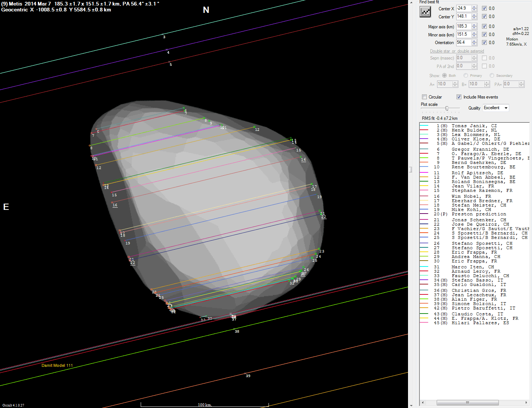Uncheck the Center X fit checkbox
Viewport: 532px width, 408px height.
coord(484,8)
